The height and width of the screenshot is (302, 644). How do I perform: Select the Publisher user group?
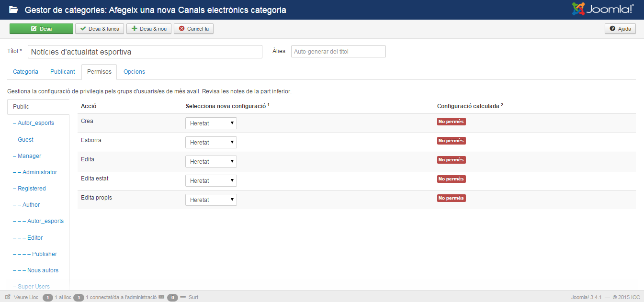tap(45, 254)
